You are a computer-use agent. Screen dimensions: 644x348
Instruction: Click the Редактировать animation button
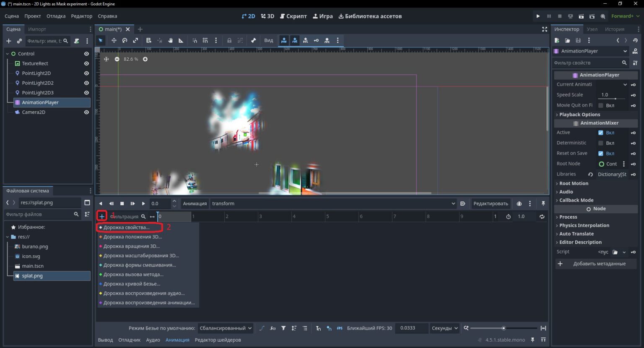[491, 204]
